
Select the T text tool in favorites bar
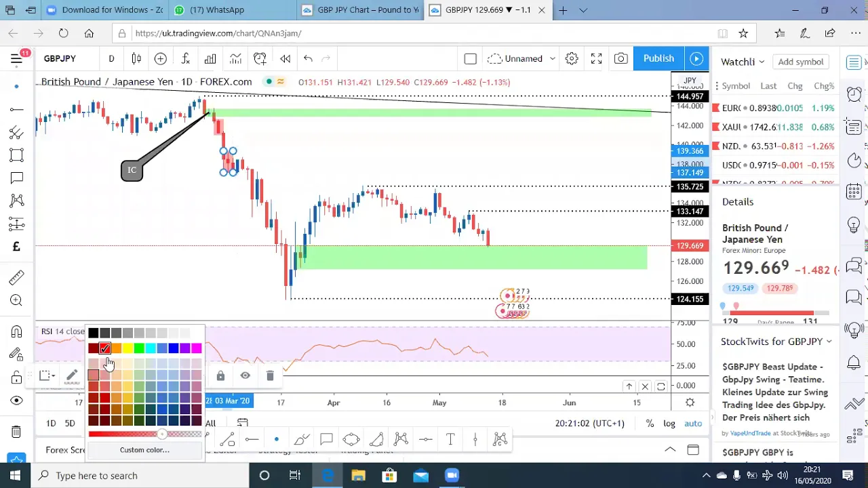click(x=450, y=440)
